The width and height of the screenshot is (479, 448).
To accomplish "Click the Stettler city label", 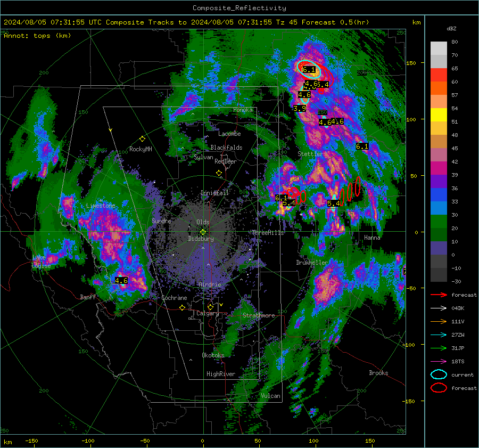I will (310, 154).
